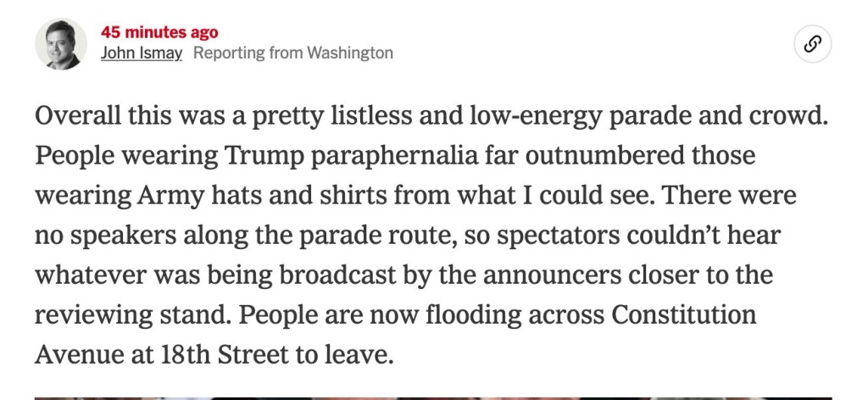Open the John Ismay author link
The width and height of the screenshot is (868, 400).
click(x=142, y=53)
